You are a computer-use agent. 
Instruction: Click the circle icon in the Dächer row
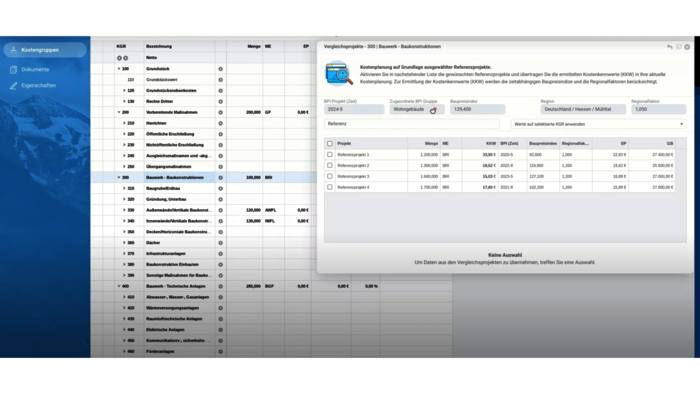(x=221, y=243)
